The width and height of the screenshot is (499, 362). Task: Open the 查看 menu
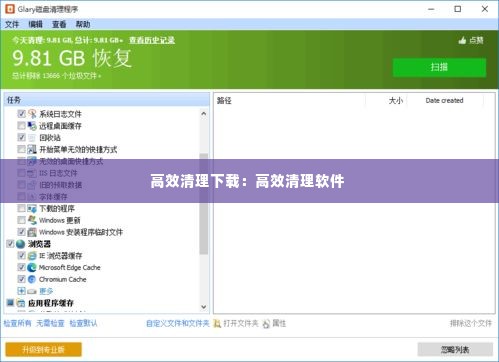tap(59, 24)
